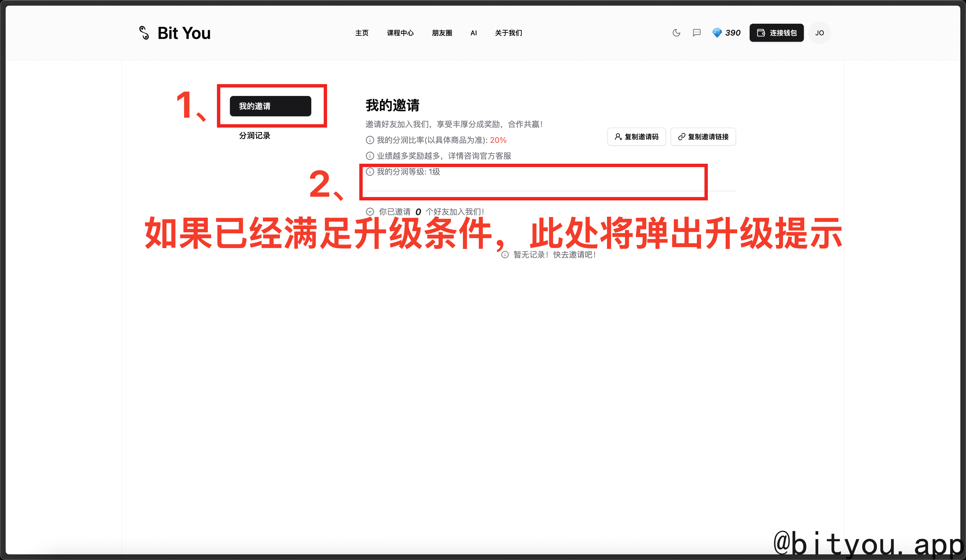The height and width of the screenshot is (560, 966).
Task: Open 关于我们 from the navigation
Action: pos(508,33)
